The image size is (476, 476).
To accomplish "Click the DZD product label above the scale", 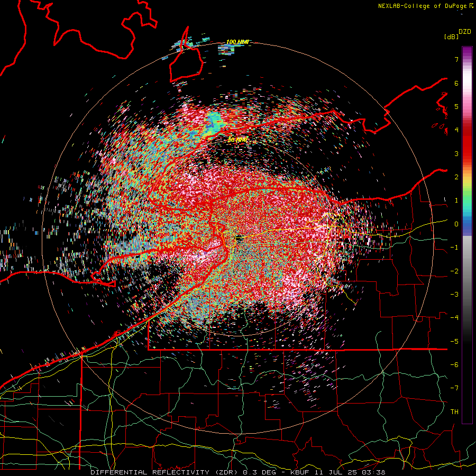I will (x=465, y=32).
